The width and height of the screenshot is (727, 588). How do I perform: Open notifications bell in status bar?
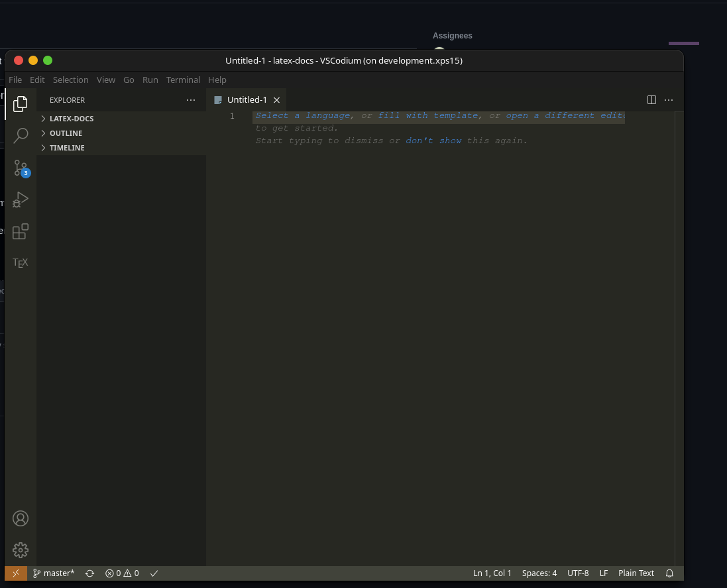tap(669, 573)
